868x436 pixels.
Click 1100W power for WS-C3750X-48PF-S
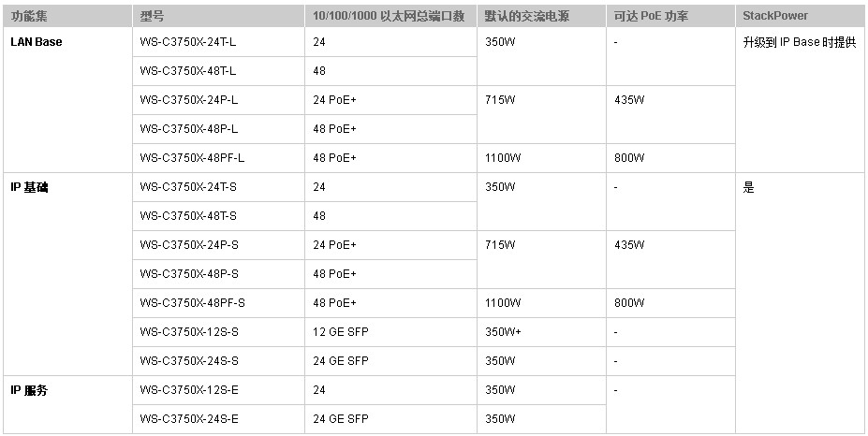[541, 303]
